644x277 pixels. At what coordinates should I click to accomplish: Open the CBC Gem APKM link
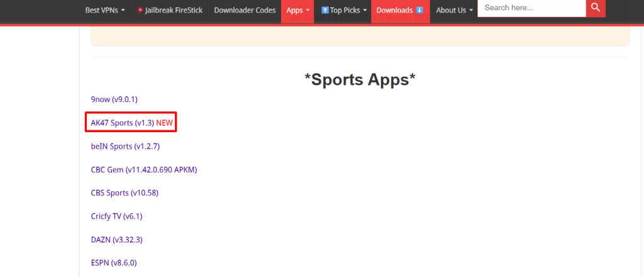point(144,169)
